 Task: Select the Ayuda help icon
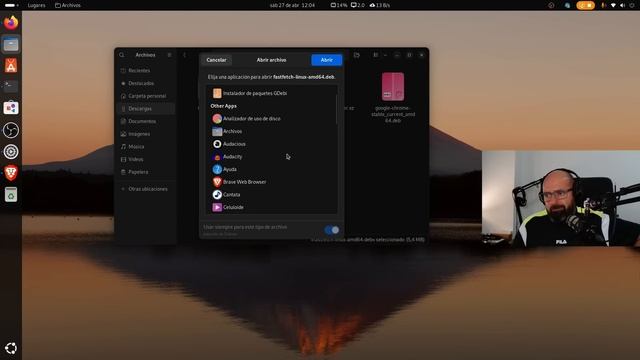coord(217,169)
